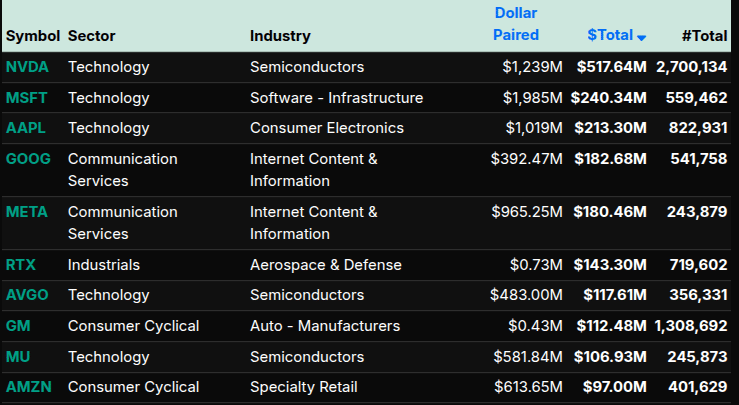Open the MSFT ticker link
Viewport: 739px width, 405px height.
26,98
